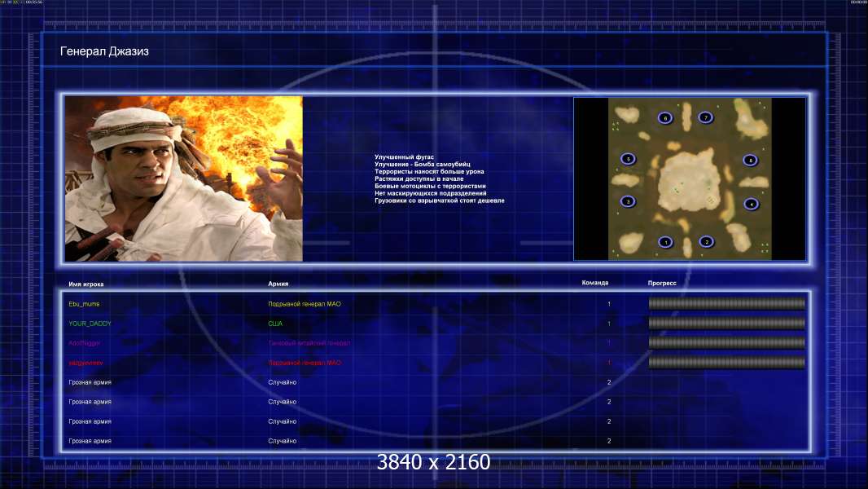Image resolution: width=868 pixels, height=489 pixels.
Task: Select start position 6 marker
Action: pyautogui.click(x=665, y=118)
